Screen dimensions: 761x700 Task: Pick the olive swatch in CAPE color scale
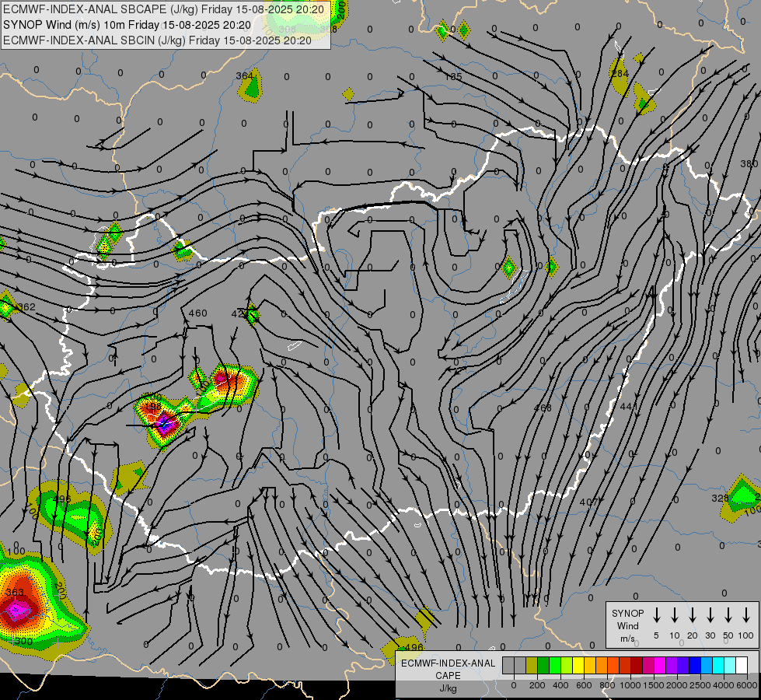point(532,665)
